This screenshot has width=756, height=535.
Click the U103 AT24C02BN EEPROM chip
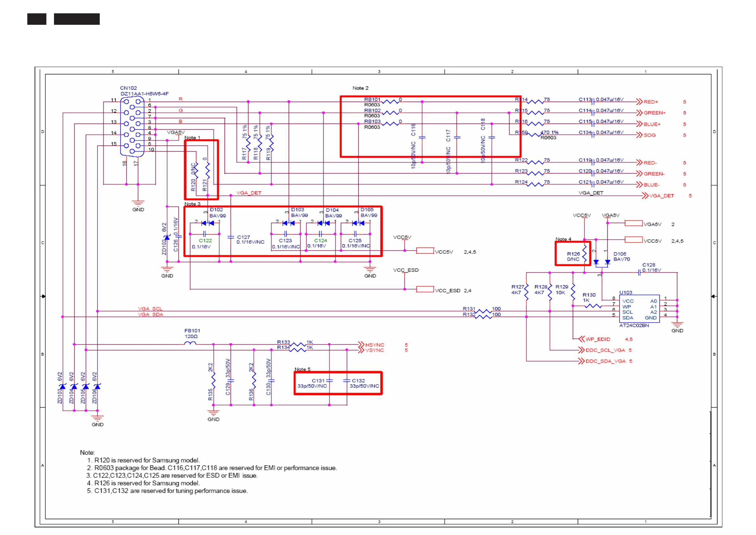click(639, 309)
